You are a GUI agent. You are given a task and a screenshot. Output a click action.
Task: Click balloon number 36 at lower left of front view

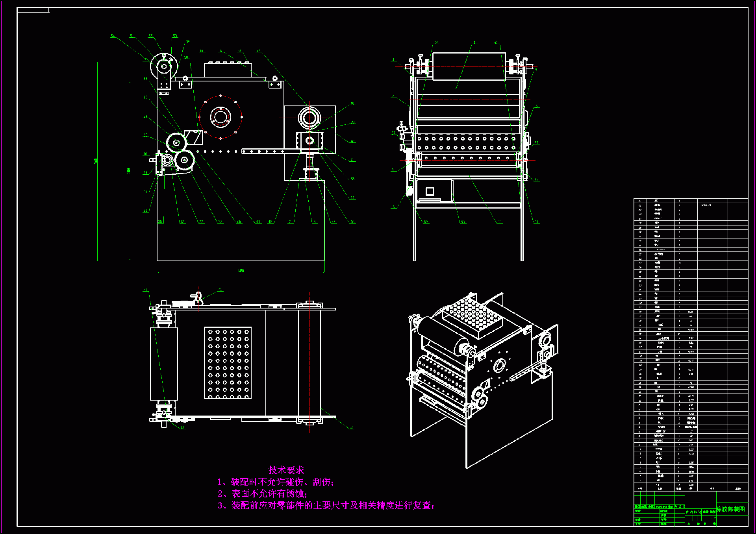click(145, 211)
